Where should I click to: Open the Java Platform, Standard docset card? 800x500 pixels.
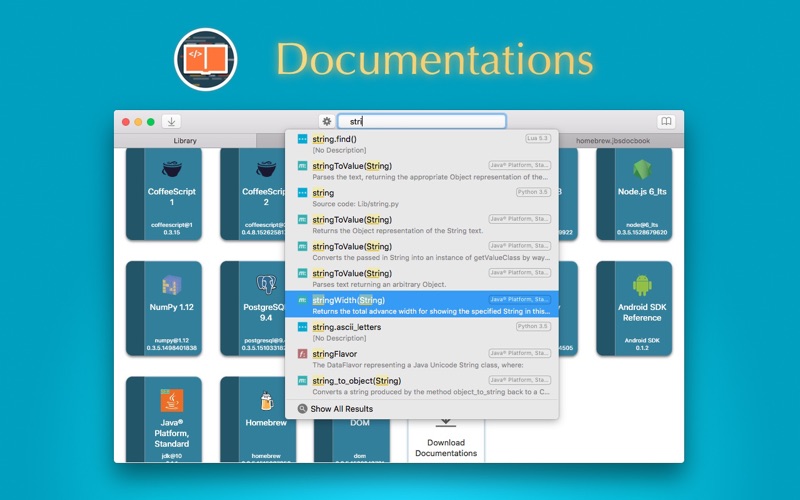coord(164,419)
